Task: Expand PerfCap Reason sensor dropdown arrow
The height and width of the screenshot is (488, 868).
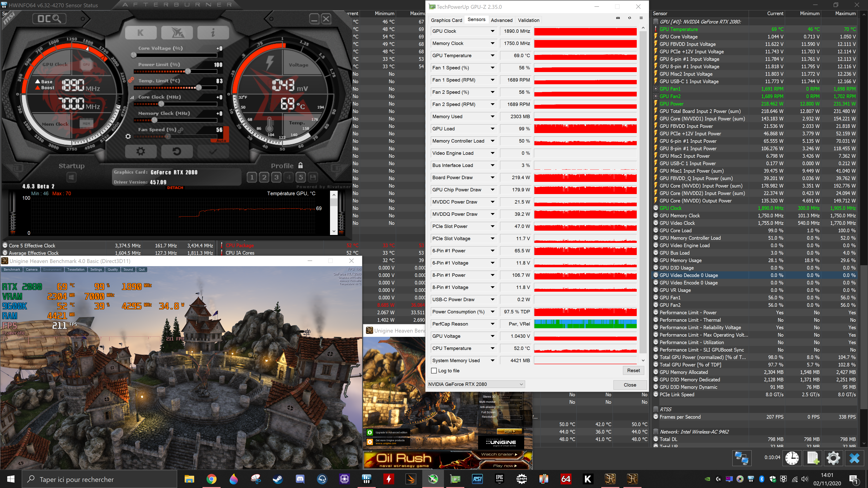Action: pyautogui.click(x=493, y=324)
